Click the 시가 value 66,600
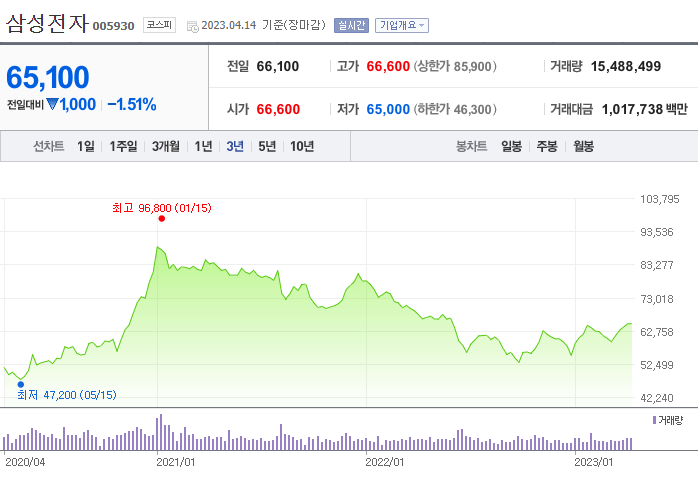The width and height of the screenshot is (698, 490). [278, 109]
